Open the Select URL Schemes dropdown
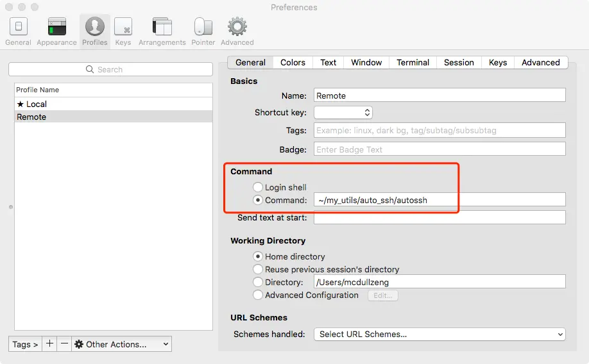Viewport: 589px width, 364px height. click(x=440, y=335)
